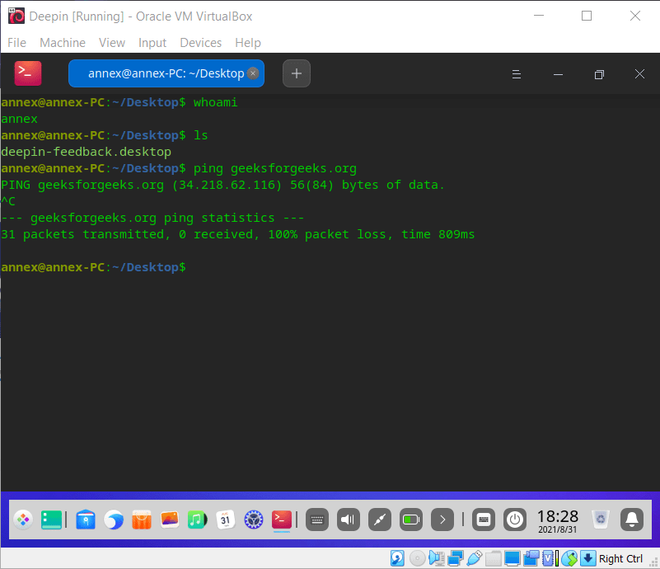Restore the Deepin terminal window size
660x569 pixels.
click(x=599, y=74)
